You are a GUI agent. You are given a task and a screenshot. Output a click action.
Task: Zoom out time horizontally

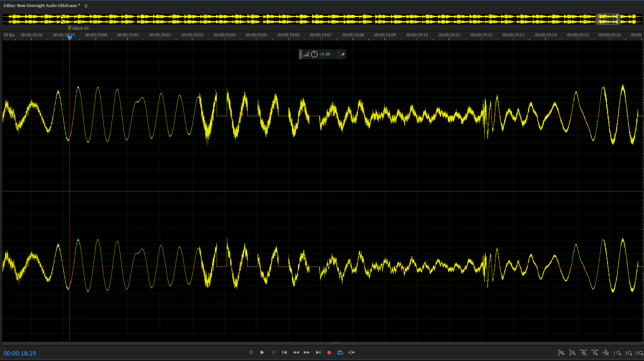tap(595, 353)
